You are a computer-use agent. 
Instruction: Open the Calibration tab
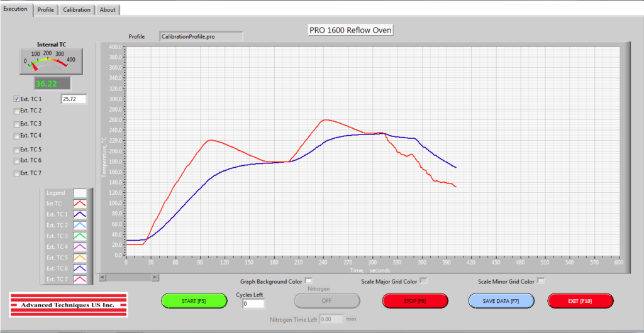[77, 10]
